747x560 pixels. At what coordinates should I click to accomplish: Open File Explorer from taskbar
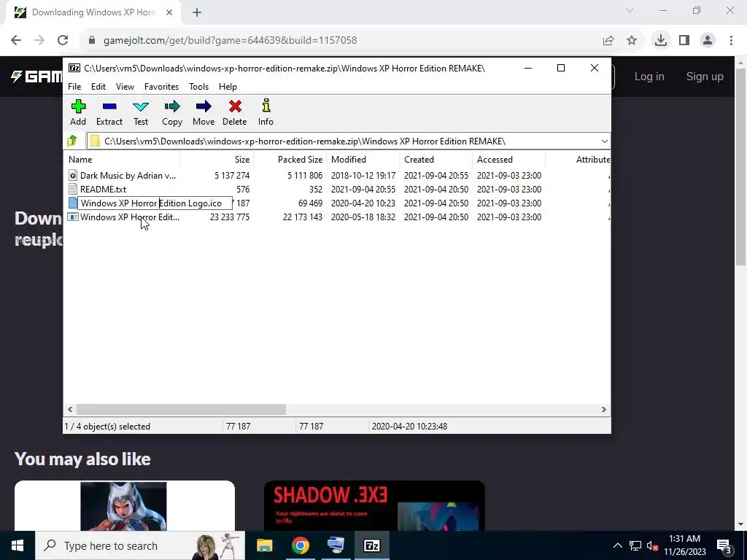264,545
